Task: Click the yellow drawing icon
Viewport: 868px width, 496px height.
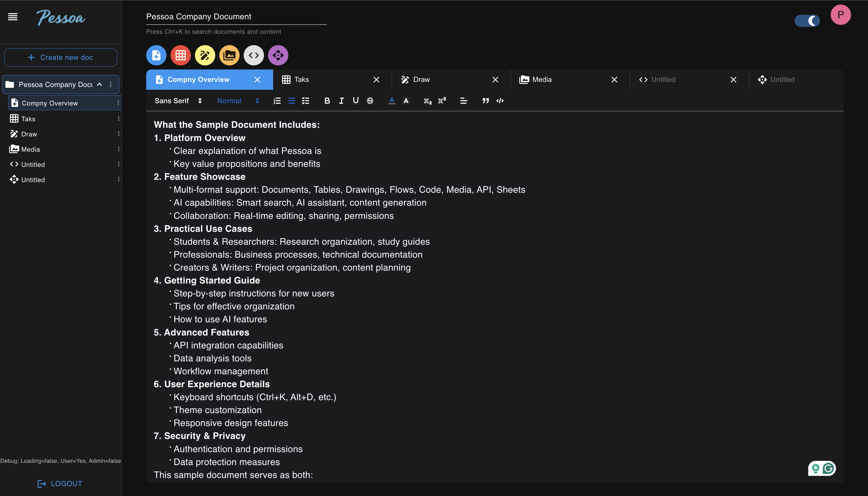Action: click(205, 55)
